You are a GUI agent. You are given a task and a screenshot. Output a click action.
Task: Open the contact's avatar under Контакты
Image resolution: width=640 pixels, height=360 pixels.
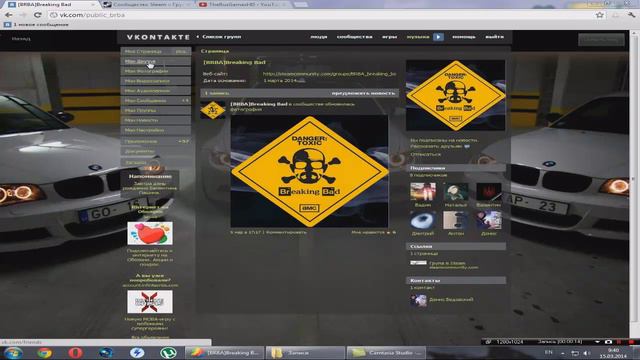[418, 300]
